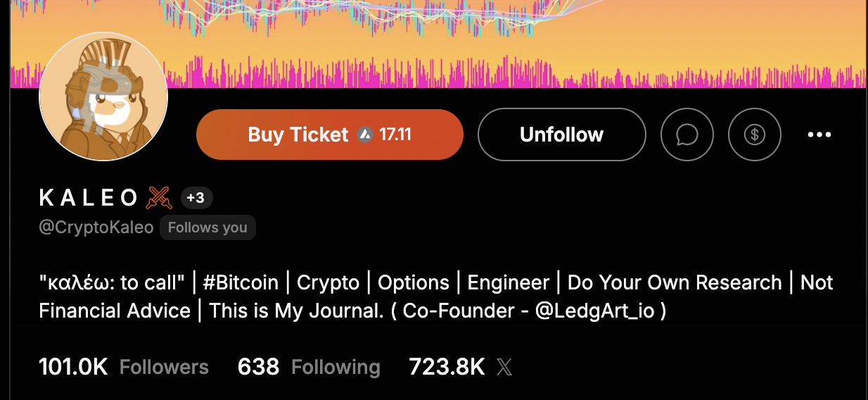Viewport: 868px width, 400px height.
Task: Open the 723.8K X follower count
Action: 447,367
